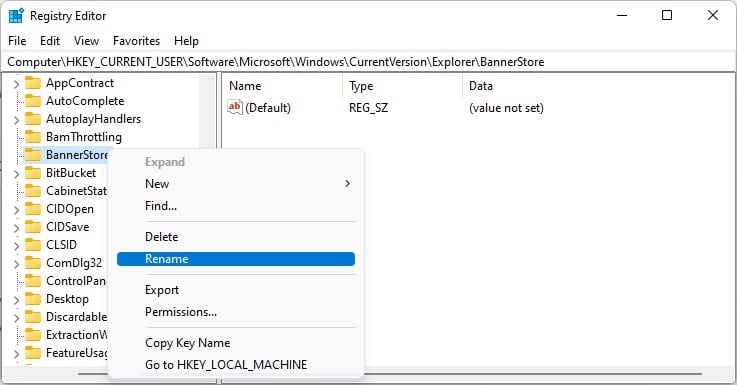Viewport: 737px width, 385px height.
Task: Select the ComDlg32 key label
Action: coord(74,263)
